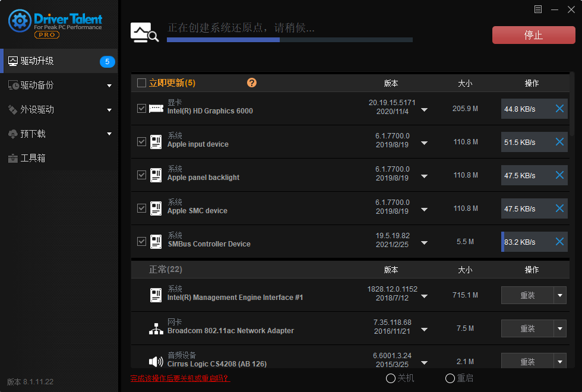Click the blue badge showing 5 updates
The width and height of the screenshot is (582, 392).
pos(107,62)
